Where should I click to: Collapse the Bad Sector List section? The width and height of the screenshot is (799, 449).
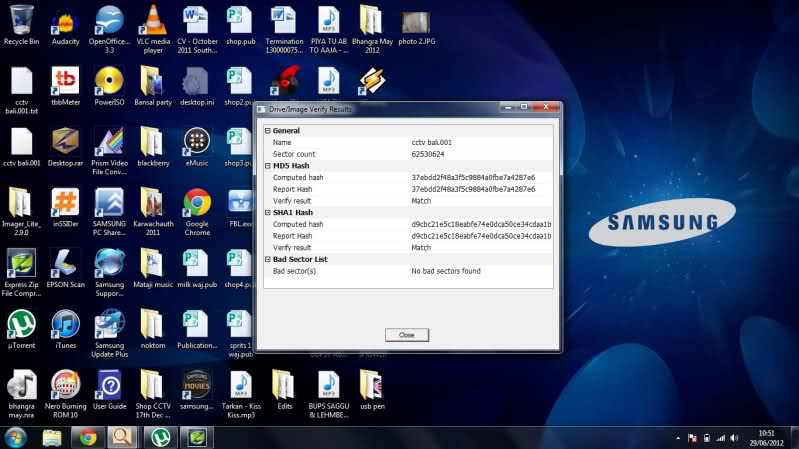(268, 259)
